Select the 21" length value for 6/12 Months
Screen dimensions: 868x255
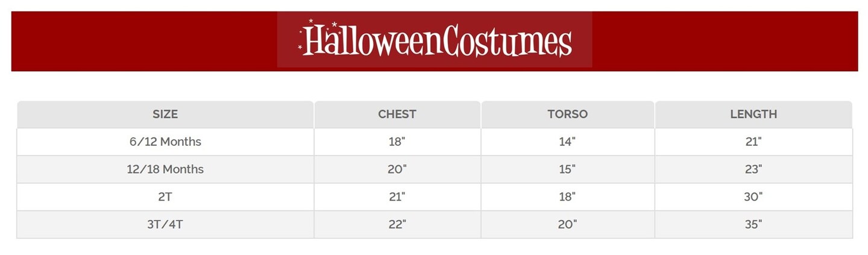753,142
